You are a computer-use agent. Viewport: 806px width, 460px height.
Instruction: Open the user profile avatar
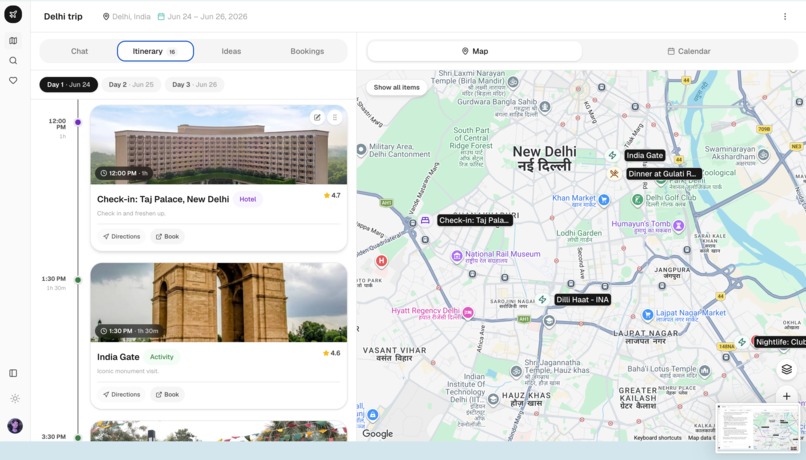(15, 426)
